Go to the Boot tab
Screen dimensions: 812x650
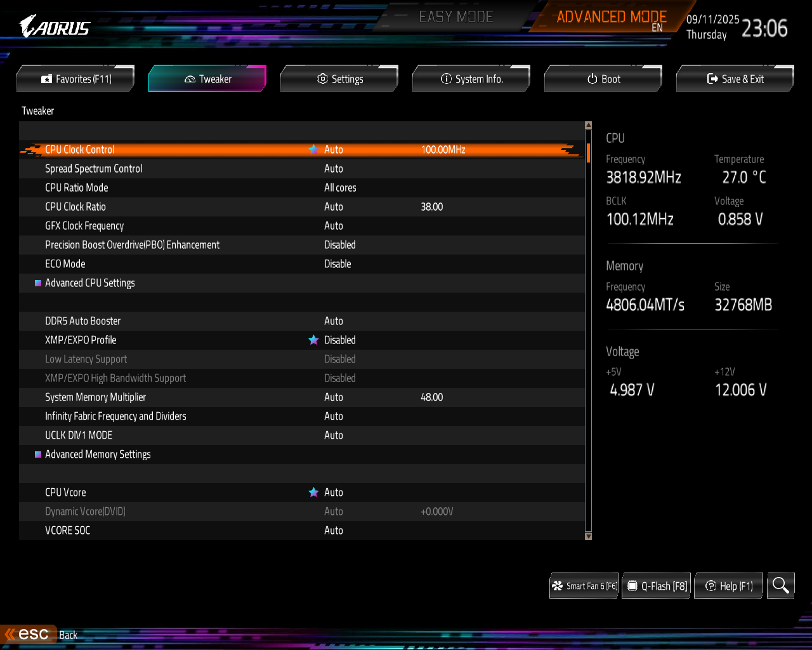[x=603, y=79]
